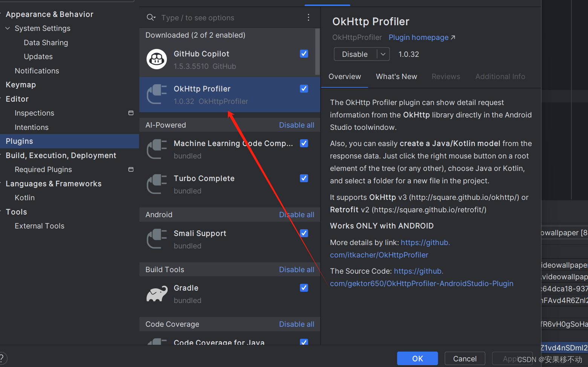Screen dimensions: 588x367
Task: Click the 1.0.32 version label in details
Action: pos(409,54)
